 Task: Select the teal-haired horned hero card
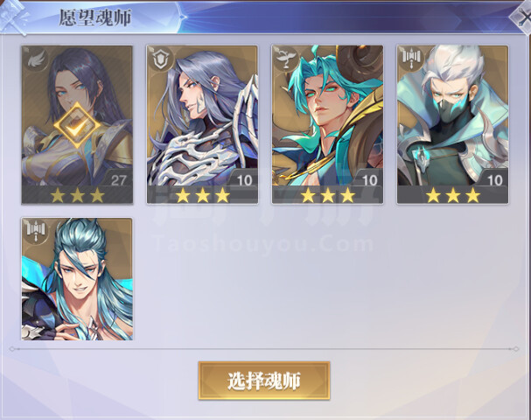(327, 124)
